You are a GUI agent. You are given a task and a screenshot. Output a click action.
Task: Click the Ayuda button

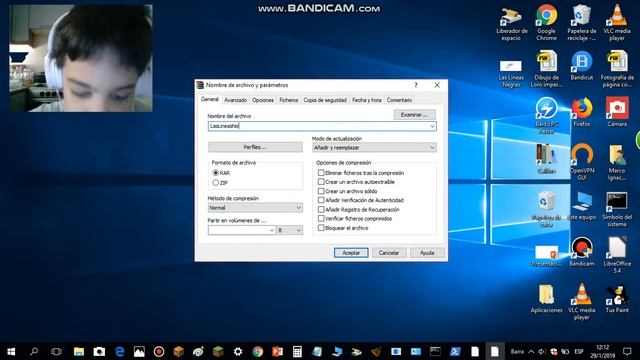(x=427, y=253)
